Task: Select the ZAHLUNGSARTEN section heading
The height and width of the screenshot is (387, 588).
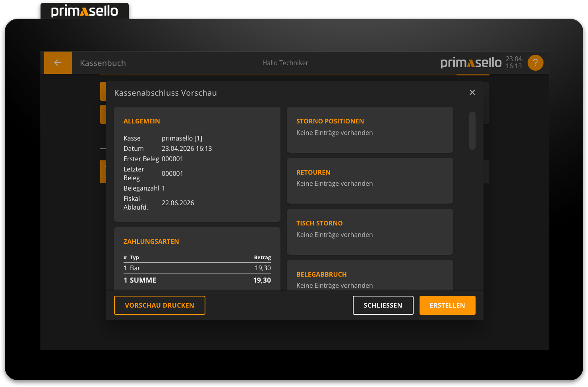Action: [151, 242]
